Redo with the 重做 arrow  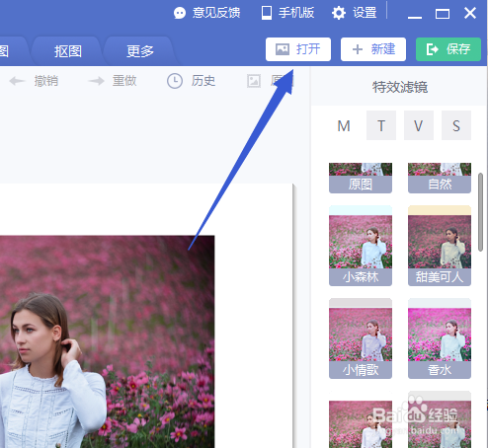(x=96, y=81)
